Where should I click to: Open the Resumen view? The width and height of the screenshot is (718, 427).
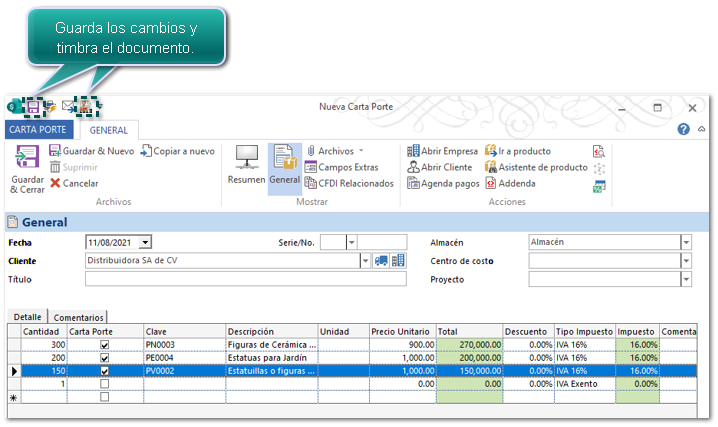click(x=246, y=165)
